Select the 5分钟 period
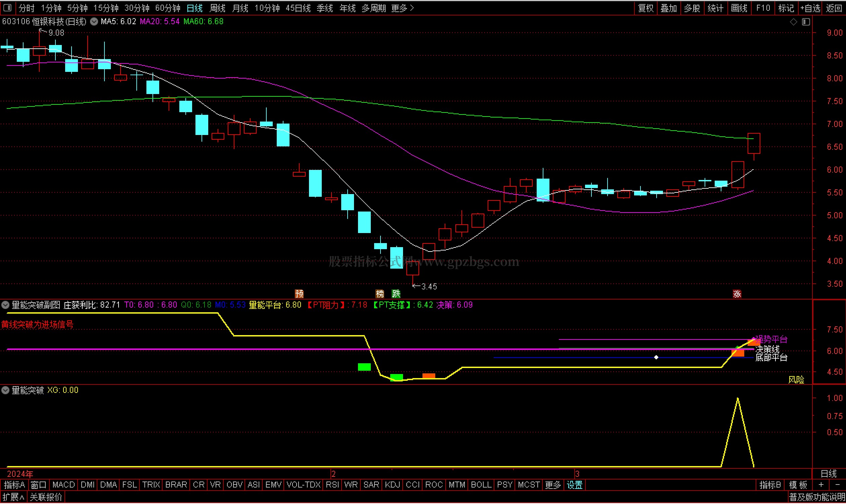 (x=78, y=8)
